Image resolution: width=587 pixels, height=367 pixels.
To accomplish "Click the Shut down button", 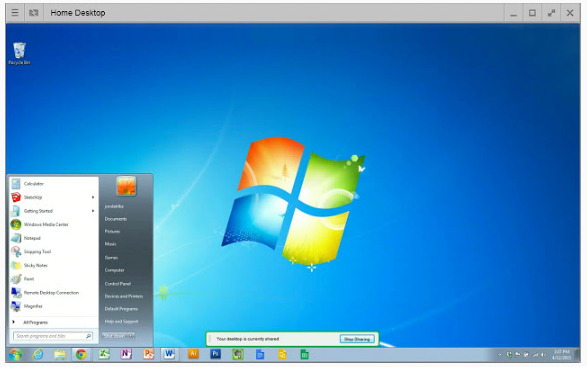I will (114, 336).
